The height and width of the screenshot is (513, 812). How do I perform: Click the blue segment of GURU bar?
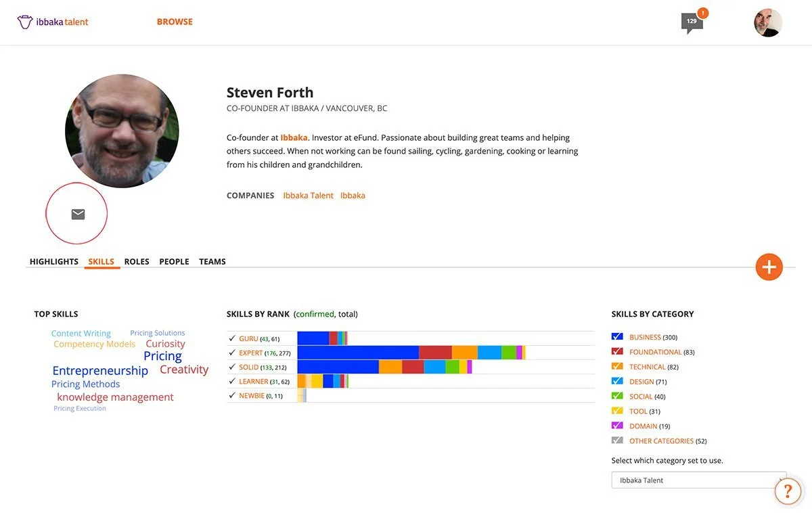tap(313, 338)
